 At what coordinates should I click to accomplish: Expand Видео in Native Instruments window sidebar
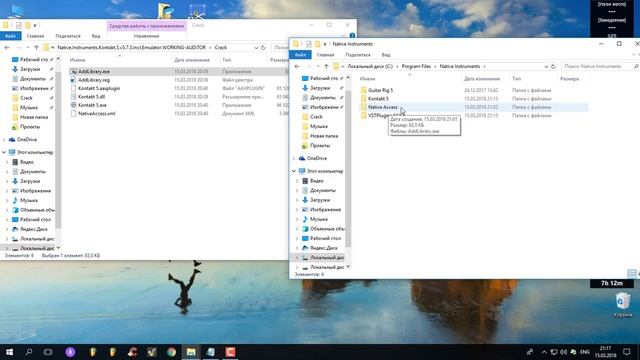(x=297, y=181)
